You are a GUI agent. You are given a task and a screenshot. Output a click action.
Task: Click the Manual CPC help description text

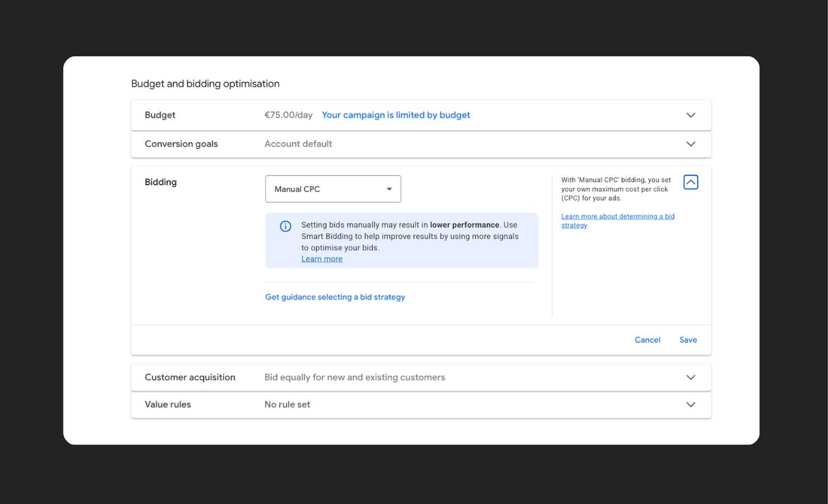616,189
